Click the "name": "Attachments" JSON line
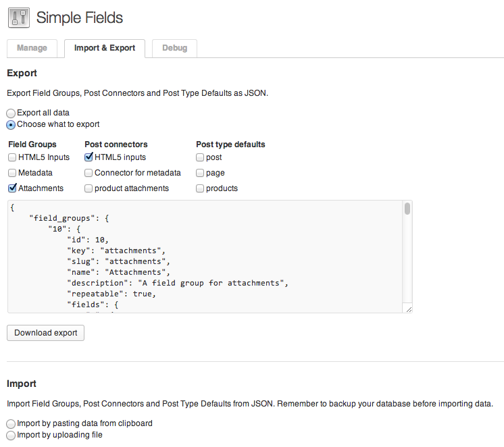Screen dimensions: 504x447 coord(118,272)
